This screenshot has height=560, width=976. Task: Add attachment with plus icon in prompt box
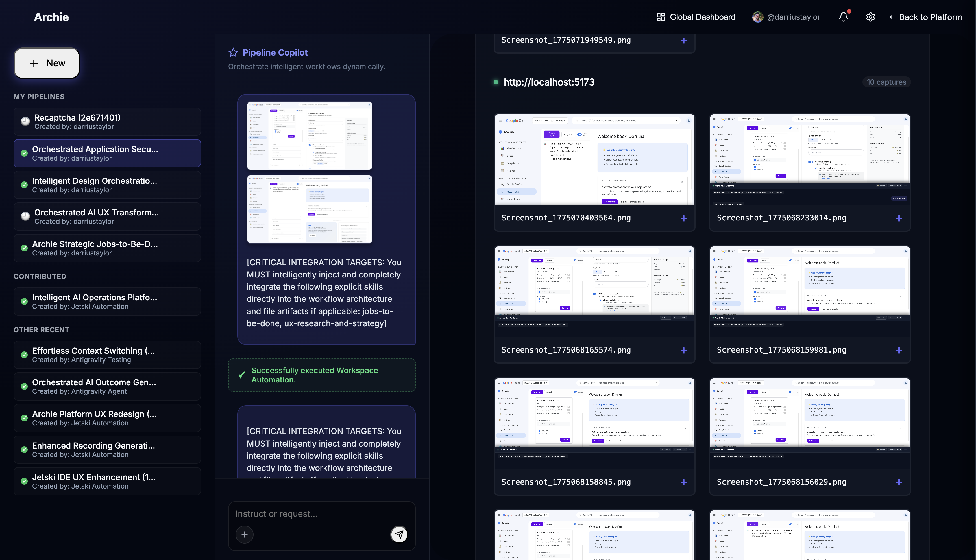pos(244,534)
